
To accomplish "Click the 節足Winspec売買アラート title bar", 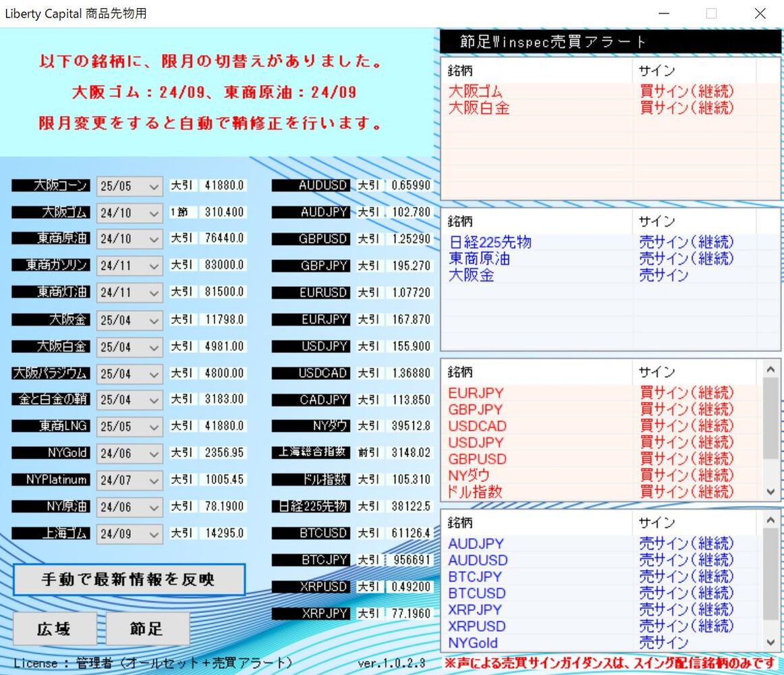I will coord(610,42).
